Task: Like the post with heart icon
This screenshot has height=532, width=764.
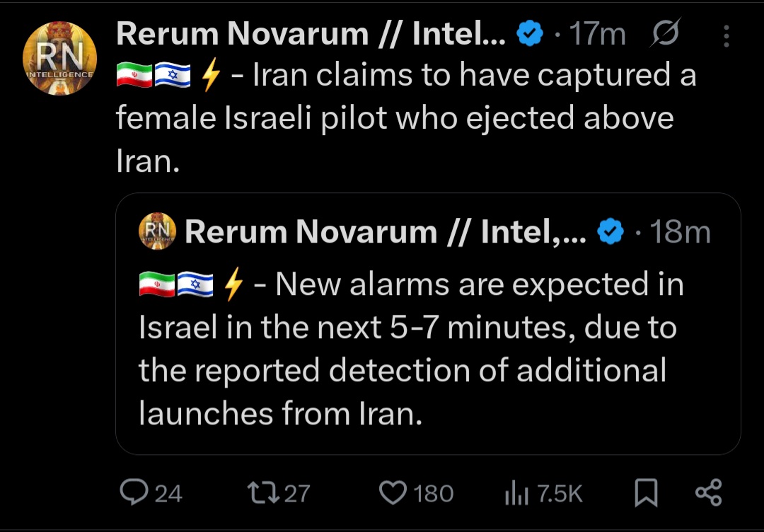Action: click(x=393, y=492)
